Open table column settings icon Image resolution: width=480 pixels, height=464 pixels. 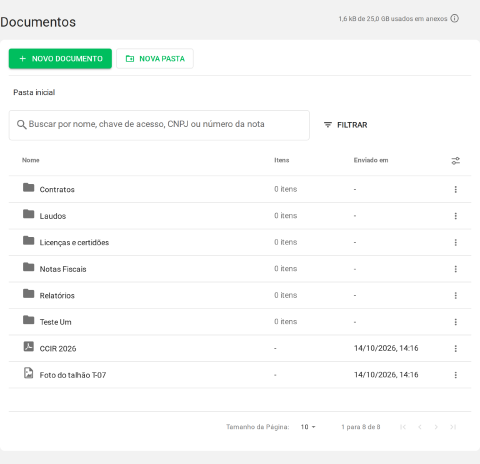[x=456, y=161]
